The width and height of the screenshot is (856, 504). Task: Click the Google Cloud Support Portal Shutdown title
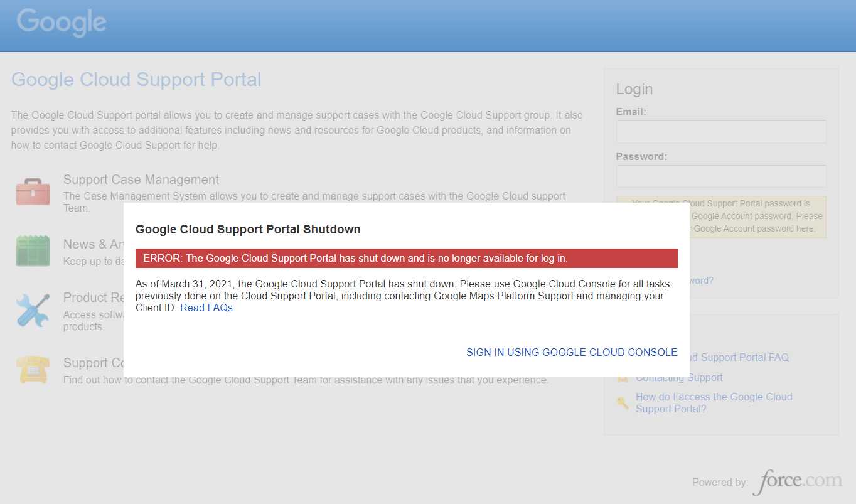(248, 229)
